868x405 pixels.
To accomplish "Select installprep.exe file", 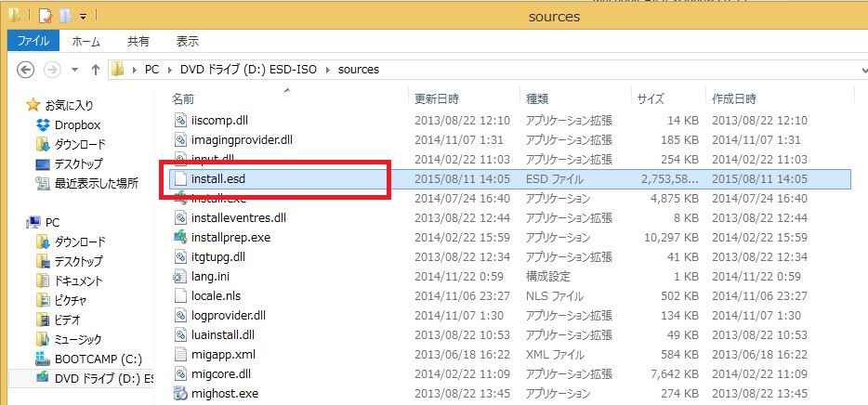I will point(230,238).
